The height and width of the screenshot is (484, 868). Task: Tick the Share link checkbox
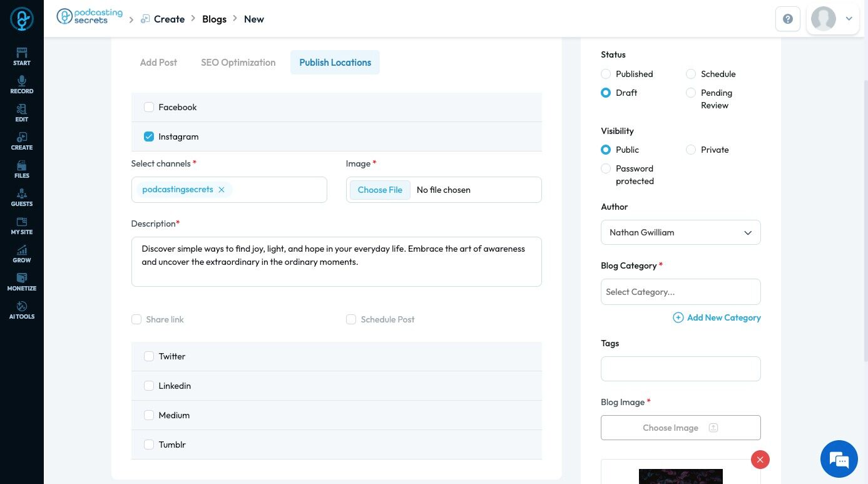136,319
